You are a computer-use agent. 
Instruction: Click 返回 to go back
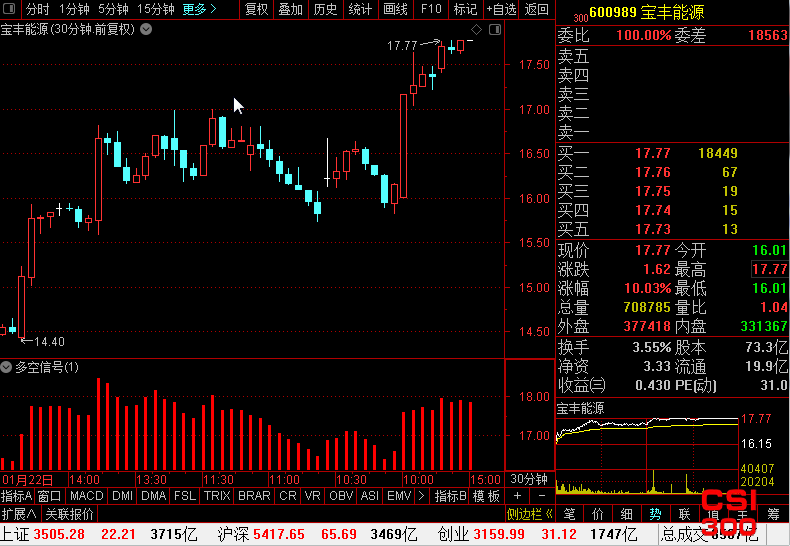pos(537,9)
